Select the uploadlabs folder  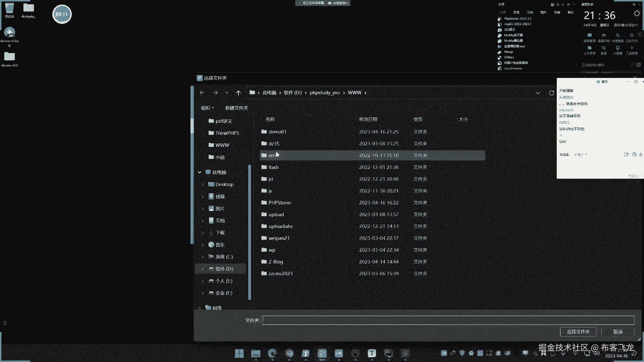pos(280,226)
